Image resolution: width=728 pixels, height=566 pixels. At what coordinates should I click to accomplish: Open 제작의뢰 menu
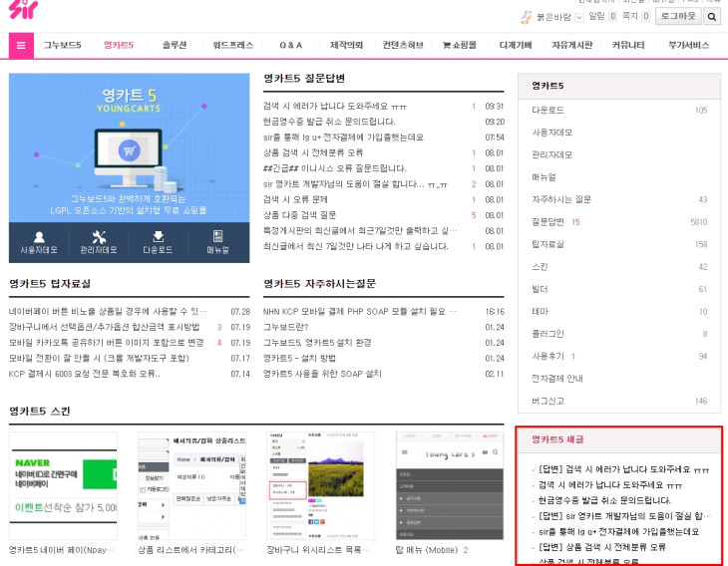click(346, 45)
